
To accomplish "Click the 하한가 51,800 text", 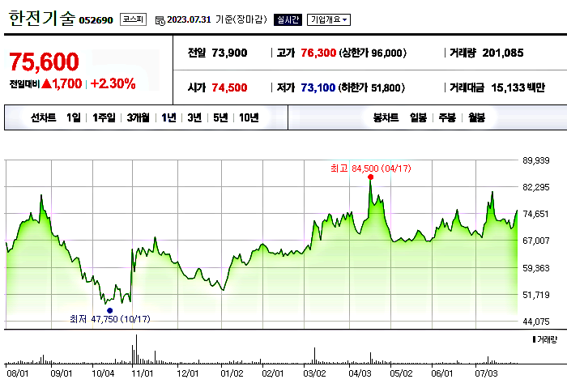I will [x=371, y=87].
